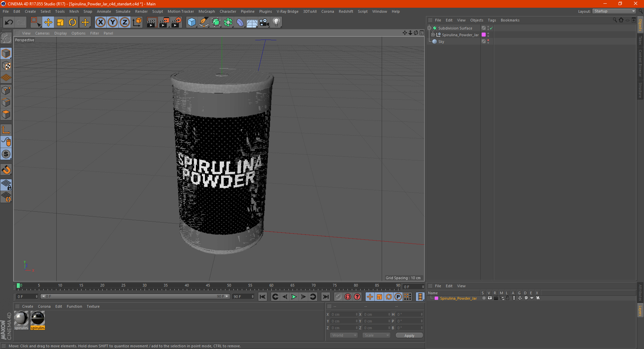Add a Cube primitive object

(192, 22)
